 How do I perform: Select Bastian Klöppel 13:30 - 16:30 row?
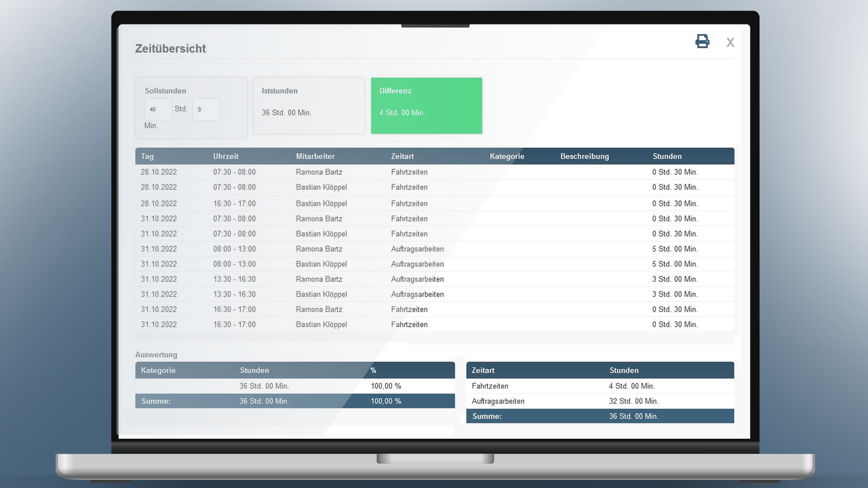321,294
